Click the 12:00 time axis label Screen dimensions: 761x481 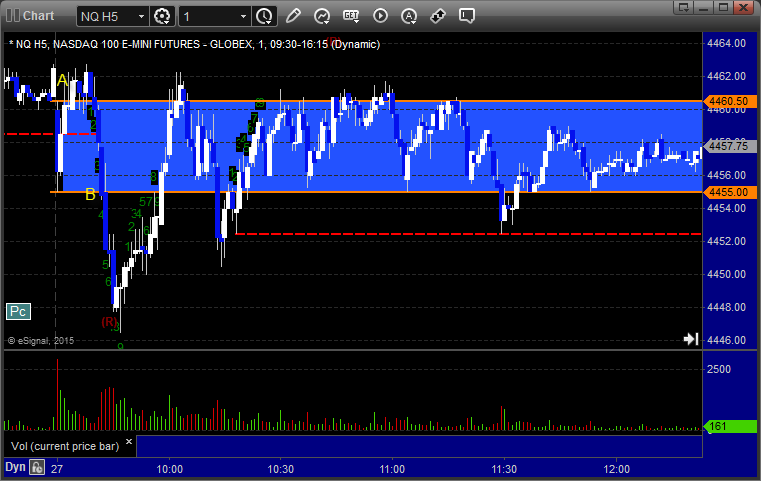click(x=616, y=469)
